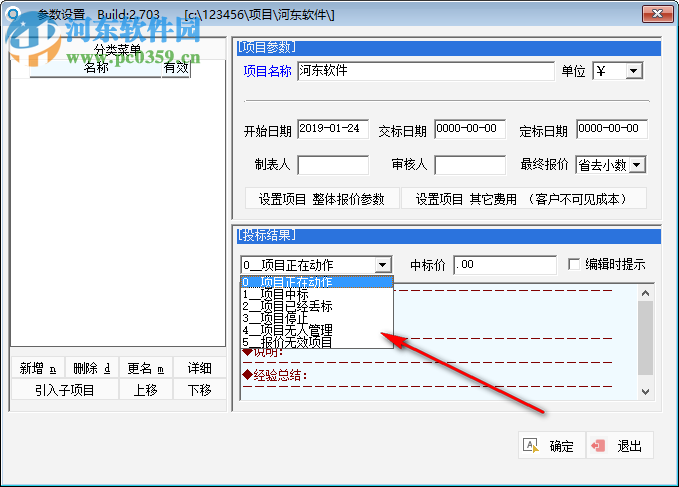Open 设置项目 整体报价参数

(x=322, y=199)
